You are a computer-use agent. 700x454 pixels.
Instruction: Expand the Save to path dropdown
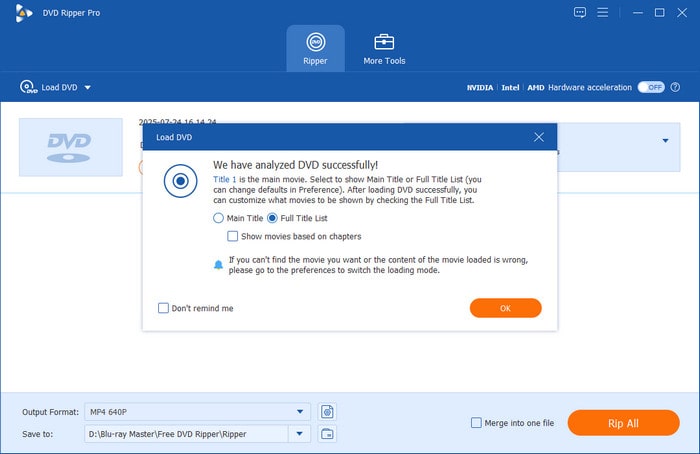click(300, 433)
